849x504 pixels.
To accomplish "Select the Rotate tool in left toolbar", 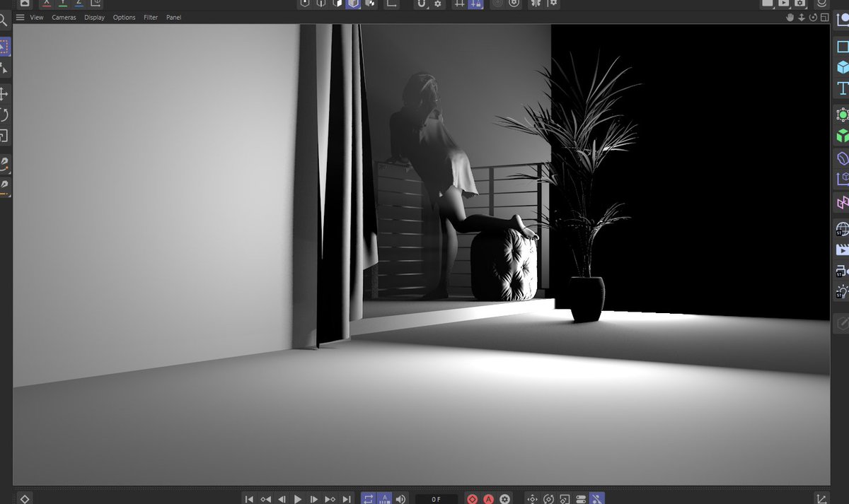I will [x=4, y=115].
